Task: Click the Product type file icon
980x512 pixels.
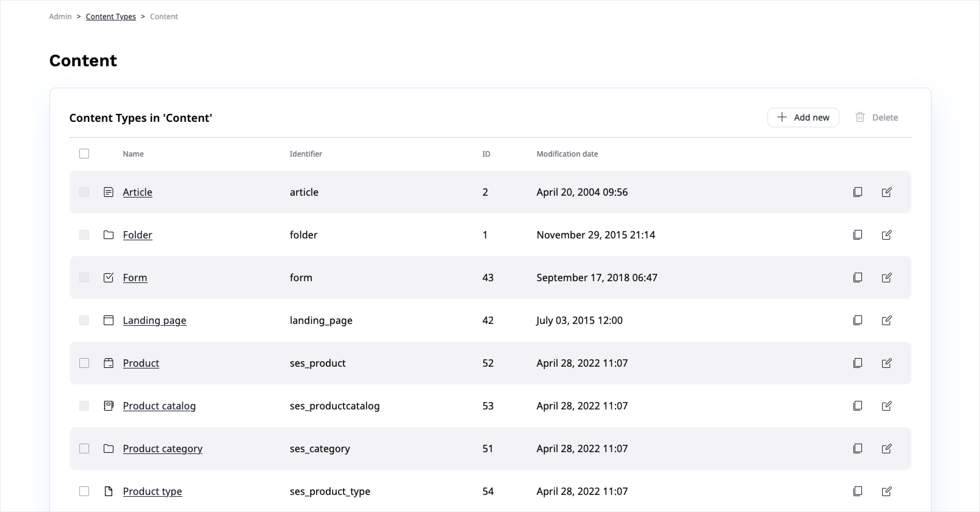Action: point(108,491)
